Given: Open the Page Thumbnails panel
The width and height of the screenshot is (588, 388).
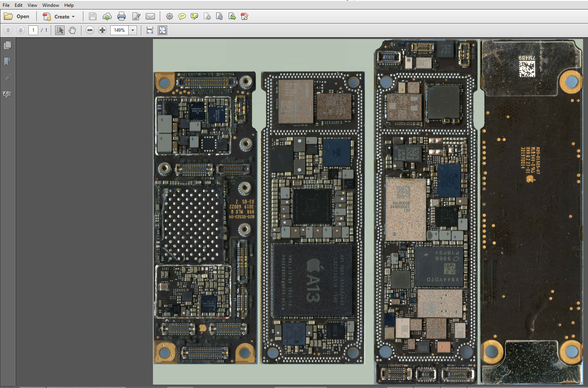Looking at the screenshot, I should tap(7, 45).
